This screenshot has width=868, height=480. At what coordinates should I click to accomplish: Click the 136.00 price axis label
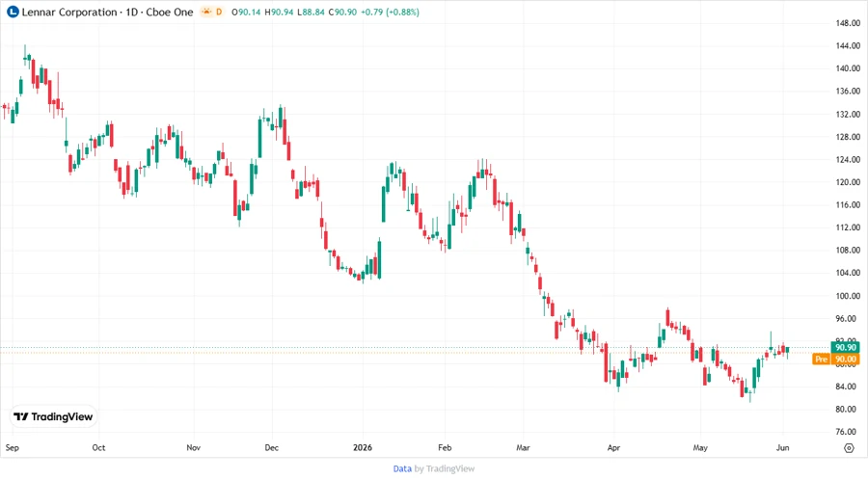click(x=848, y=92)
